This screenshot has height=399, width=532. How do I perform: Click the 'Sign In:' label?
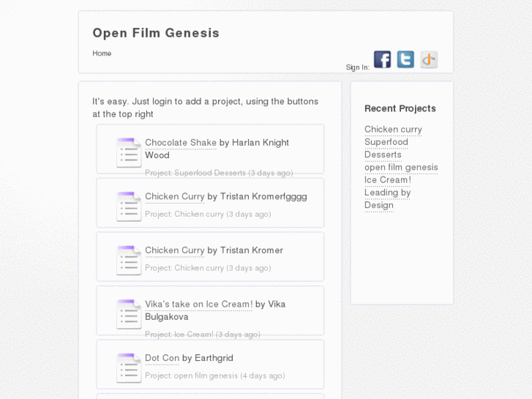point(358,67)
